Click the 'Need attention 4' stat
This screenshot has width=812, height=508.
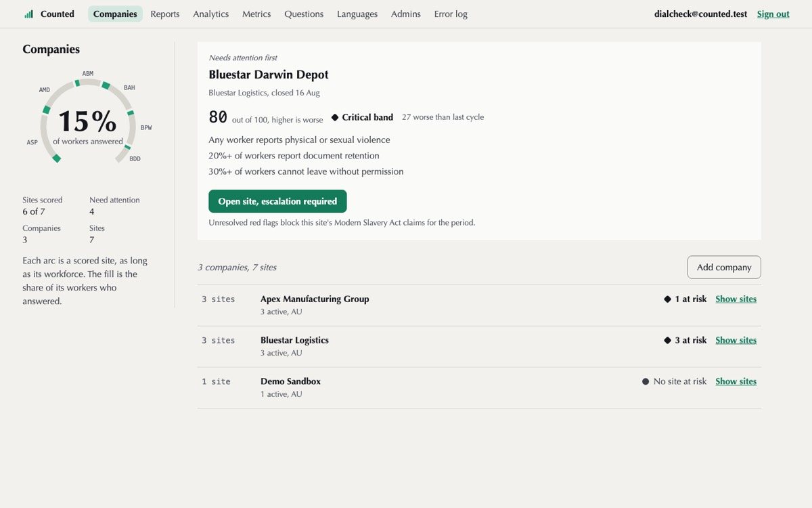114,206
